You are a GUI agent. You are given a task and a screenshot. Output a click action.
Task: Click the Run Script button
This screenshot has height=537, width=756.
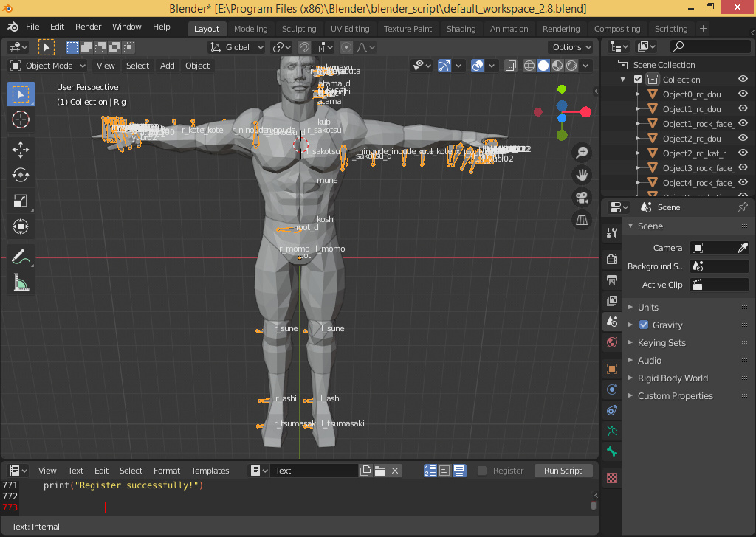563,471
